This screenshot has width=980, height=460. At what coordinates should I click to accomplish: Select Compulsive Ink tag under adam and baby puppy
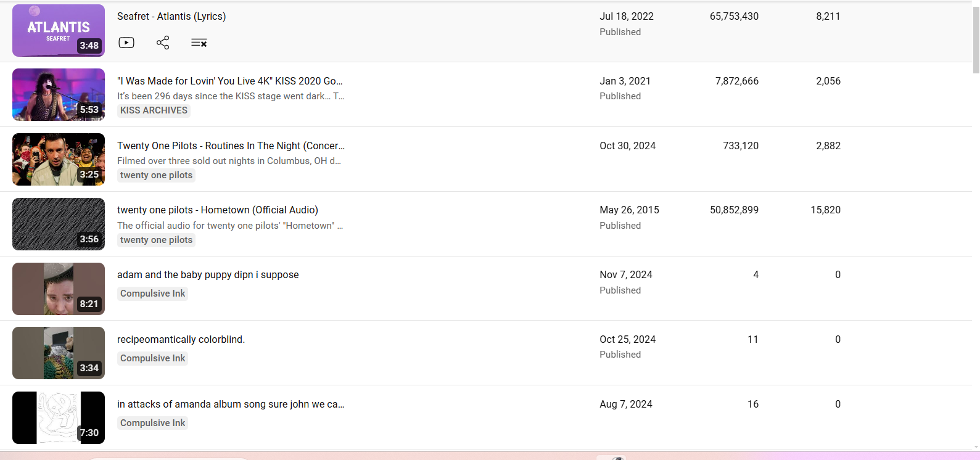(152, 294)
